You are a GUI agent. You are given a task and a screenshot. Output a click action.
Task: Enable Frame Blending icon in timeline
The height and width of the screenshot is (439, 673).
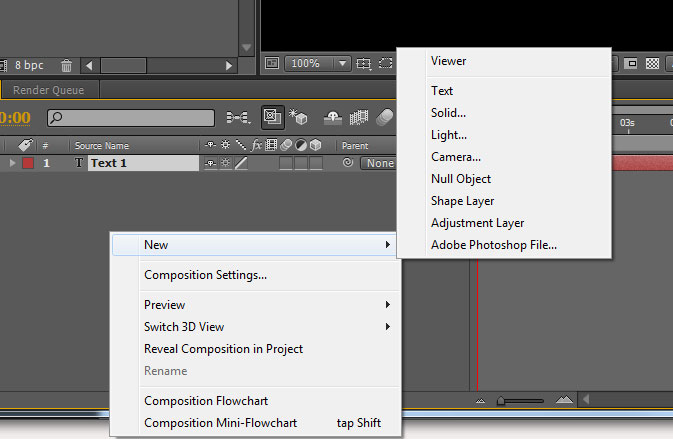click(359, 117)
